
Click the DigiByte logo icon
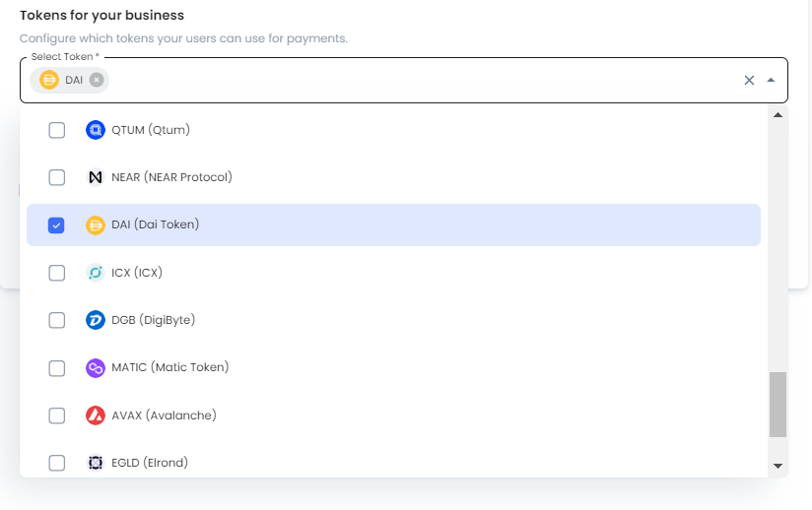pyautogui.click(x=96, y=320)
